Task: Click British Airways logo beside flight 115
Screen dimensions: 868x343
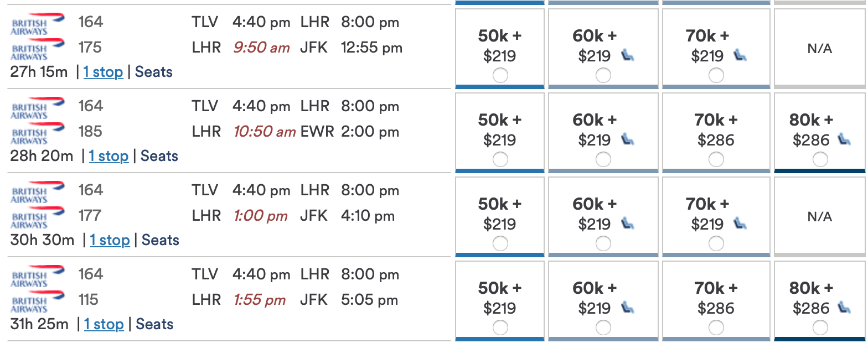Action: point(38,303)
